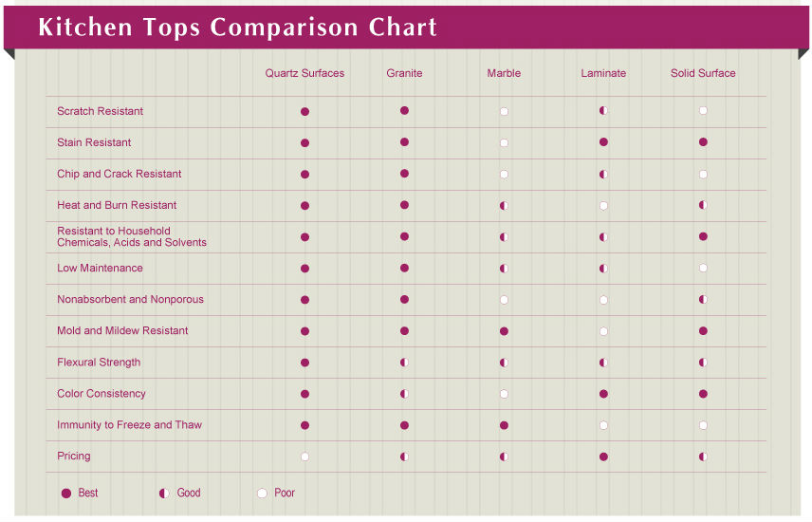Click the Marble column heading
Screen dimensions: 812x522
click(504, 73)
